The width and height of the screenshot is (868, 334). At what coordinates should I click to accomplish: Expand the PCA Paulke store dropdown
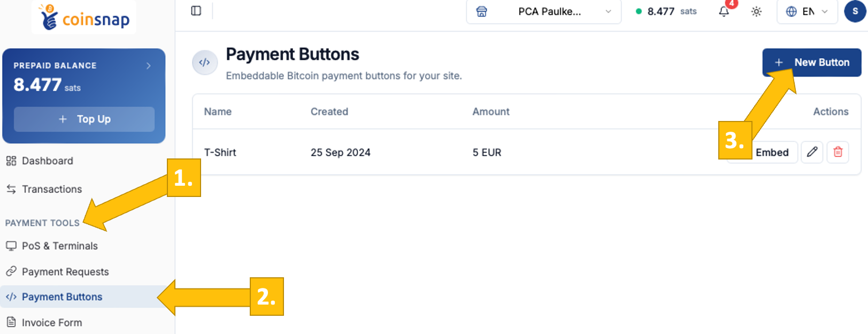544,11
